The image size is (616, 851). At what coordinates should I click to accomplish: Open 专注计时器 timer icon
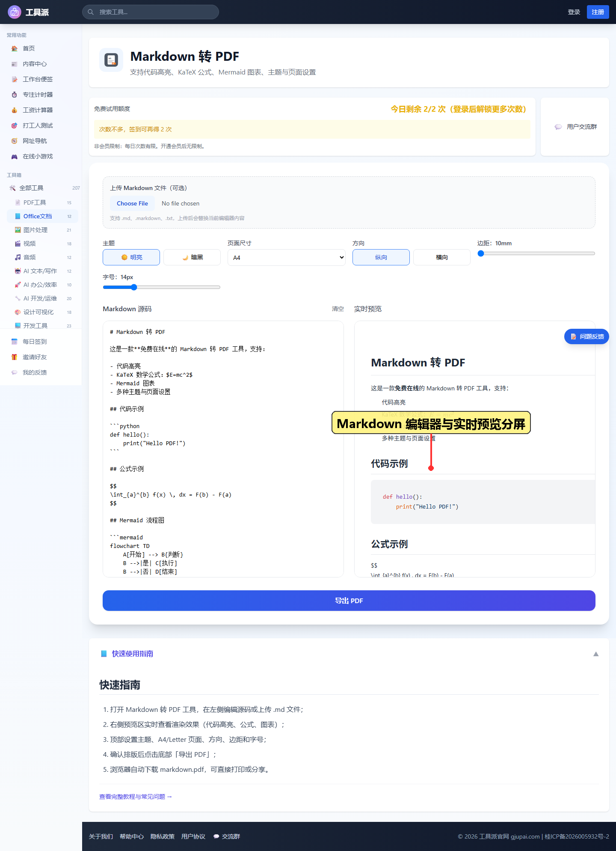coord(15,95)
